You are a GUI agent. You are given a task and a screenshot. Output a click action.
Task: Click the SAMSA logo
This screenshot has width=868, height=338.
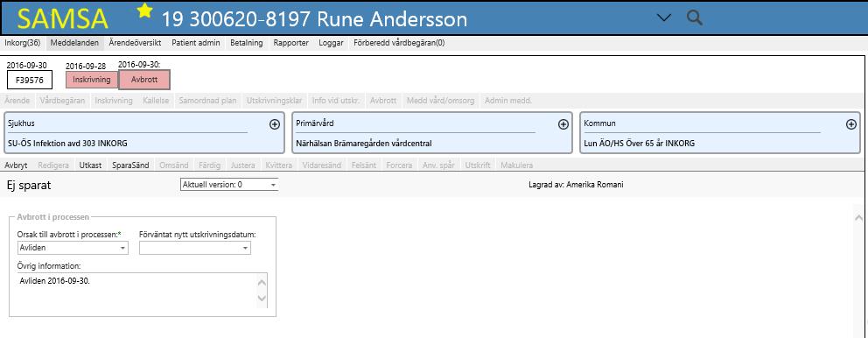[62, 19]
